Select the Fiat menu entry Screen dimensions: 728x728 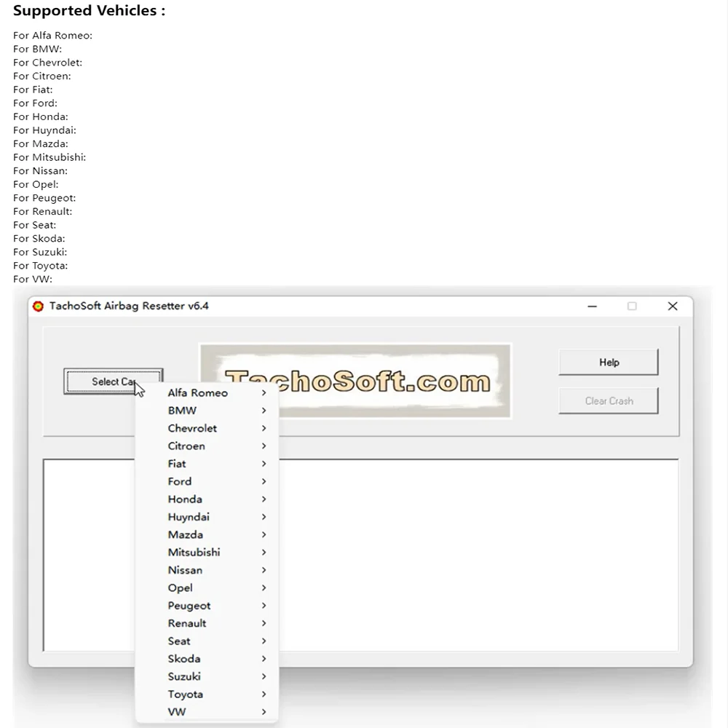(x=207, y=464)
